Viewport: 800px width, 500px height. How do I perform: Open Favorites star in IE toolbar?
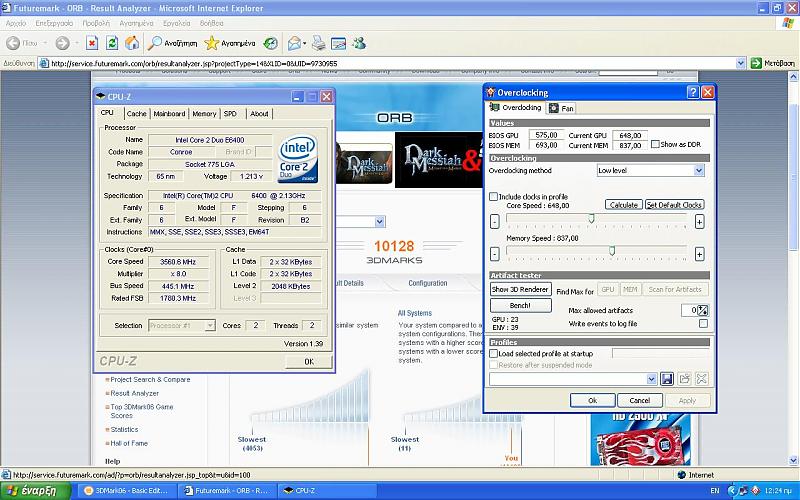click(x=211, y=43)
